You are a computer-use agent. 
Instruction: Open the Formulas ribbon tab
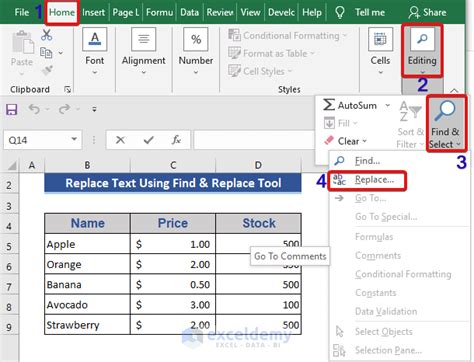pyautogui.click(x=160, y=12)
